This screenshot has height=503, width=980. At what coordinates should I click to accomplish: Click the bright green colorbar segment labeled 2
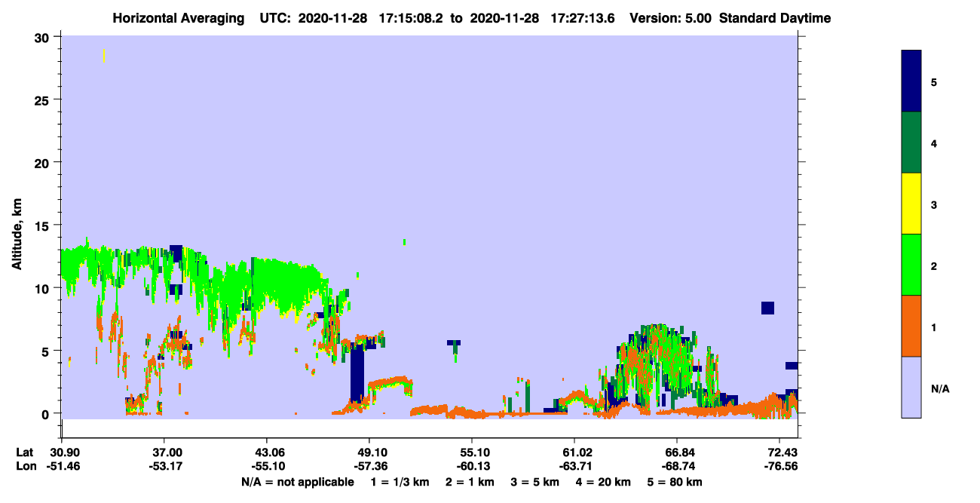coord(911,265)
